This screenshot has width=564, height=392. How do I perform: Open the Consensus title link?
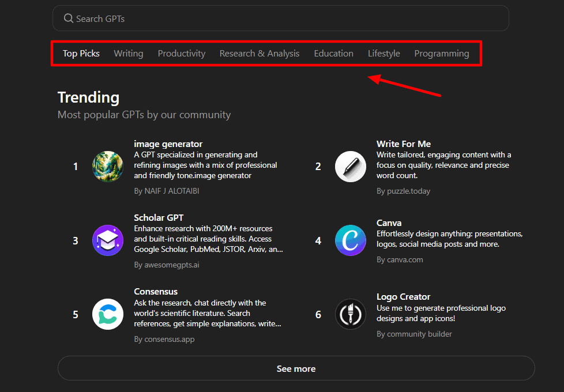tap(156, 292)
